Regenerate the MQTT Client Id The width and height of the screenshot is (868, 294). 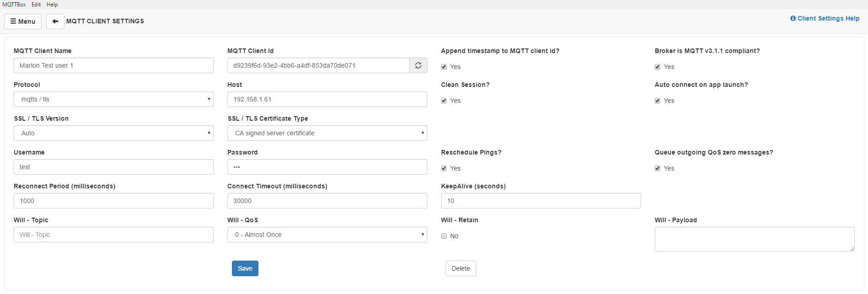point(418,65)
